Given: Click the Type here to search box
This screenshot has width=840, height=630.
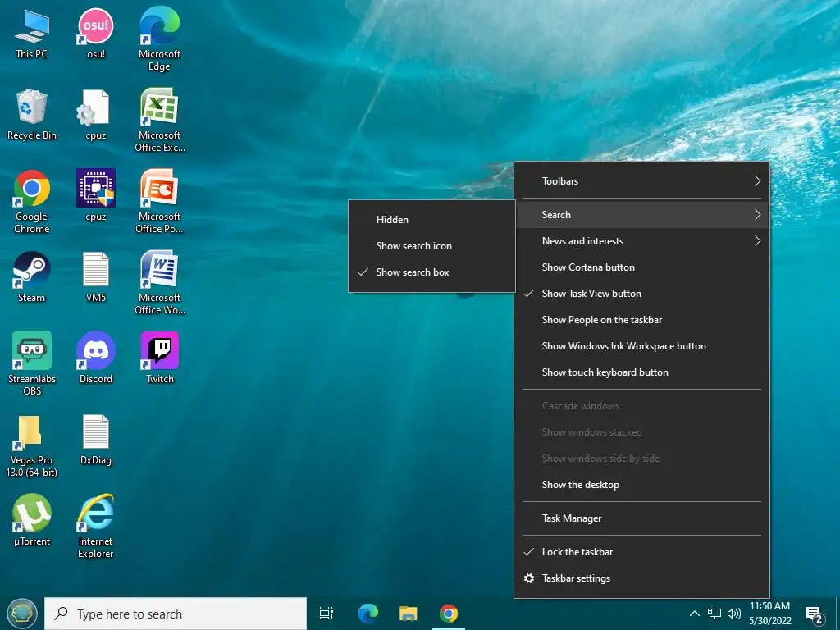Looking at the screenshot, I should [x=176, y=614].
